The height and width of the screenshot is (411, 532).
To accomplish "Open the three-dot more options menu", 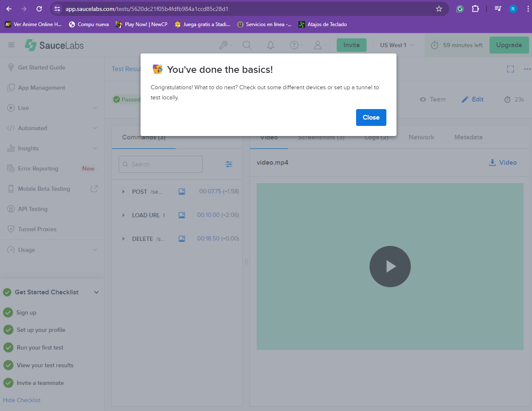I will [527, 69].
